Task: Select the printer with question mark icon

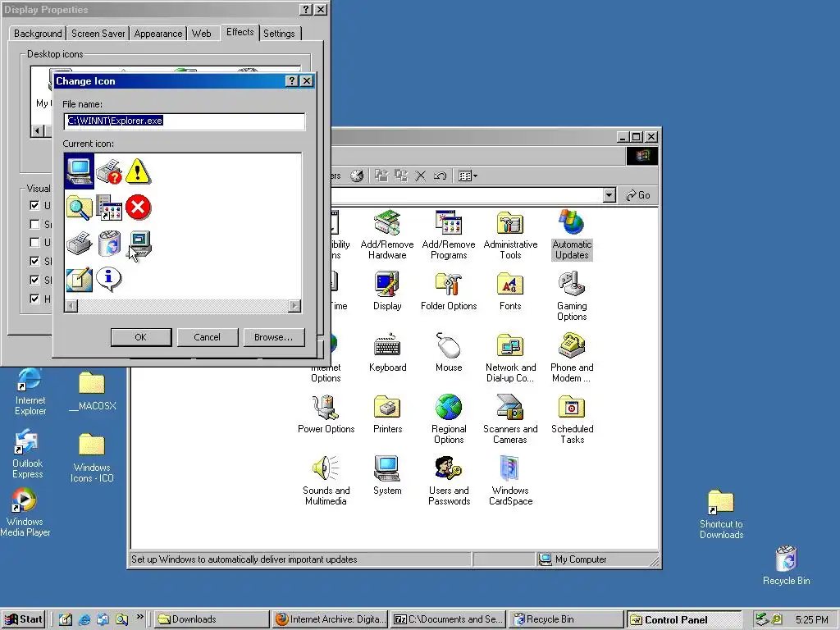Action: (x=109, y=171)
